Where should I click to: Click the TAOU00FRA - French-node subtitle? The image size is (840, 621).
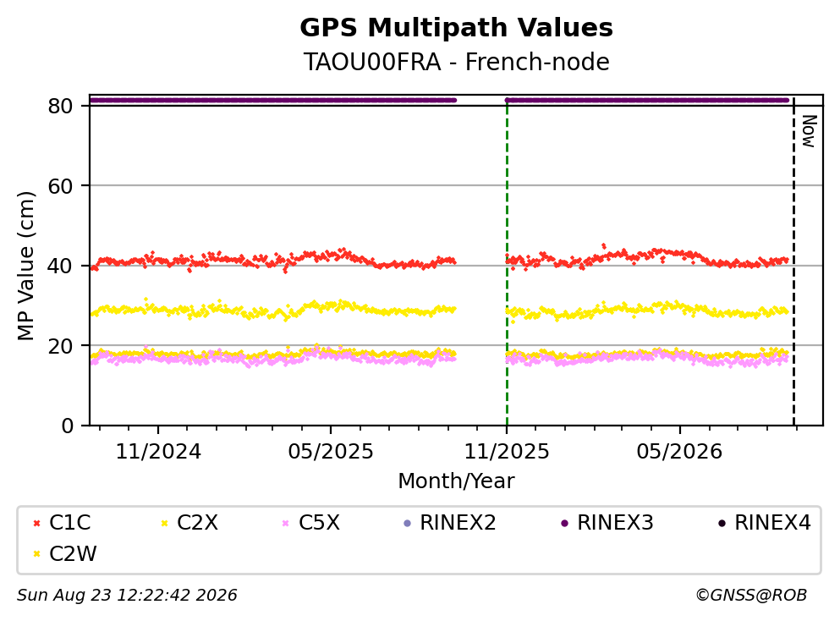click(x=457, y=62)
